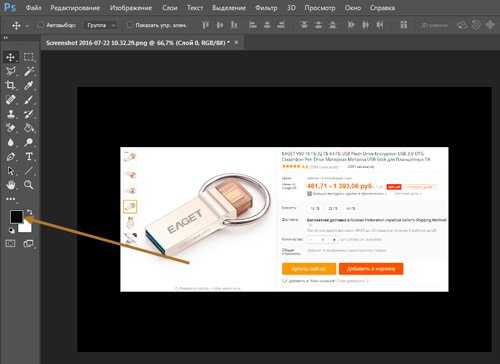
Task: Open the Просмотр menu
Action: [x=320, y=8]
